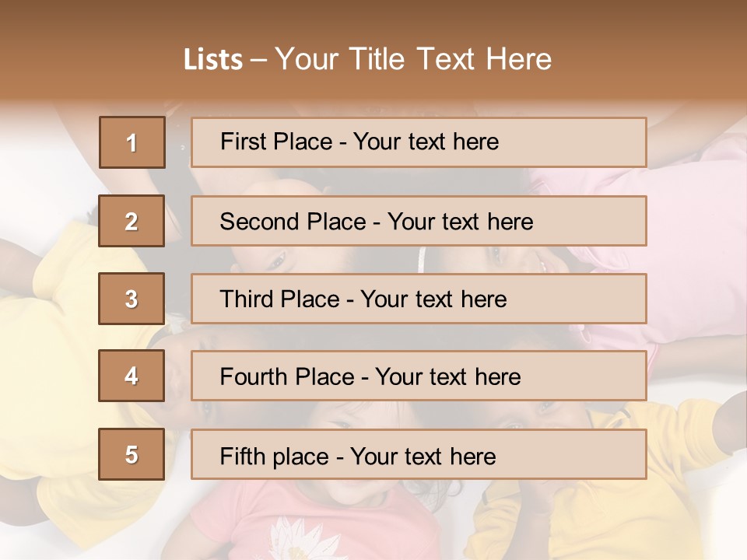
Task: Select the number 4 box
Action: point(132,376)
